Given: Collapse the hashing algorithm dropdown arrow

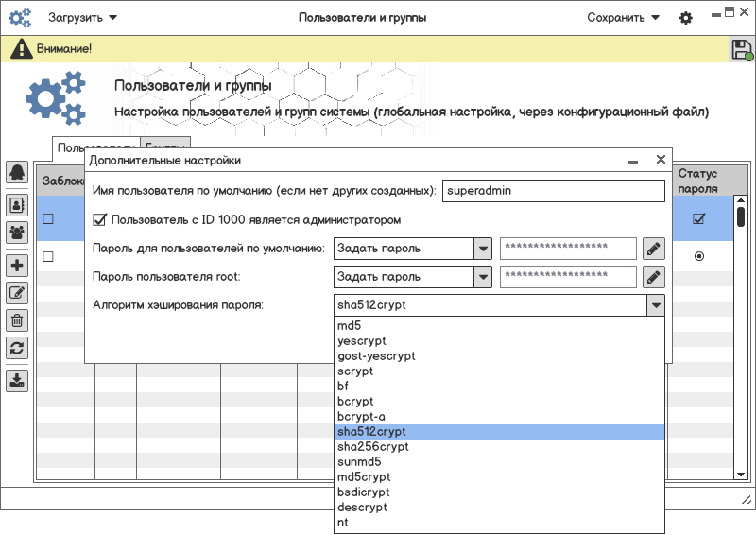Looking at the screenshot, I should (654, 305).
